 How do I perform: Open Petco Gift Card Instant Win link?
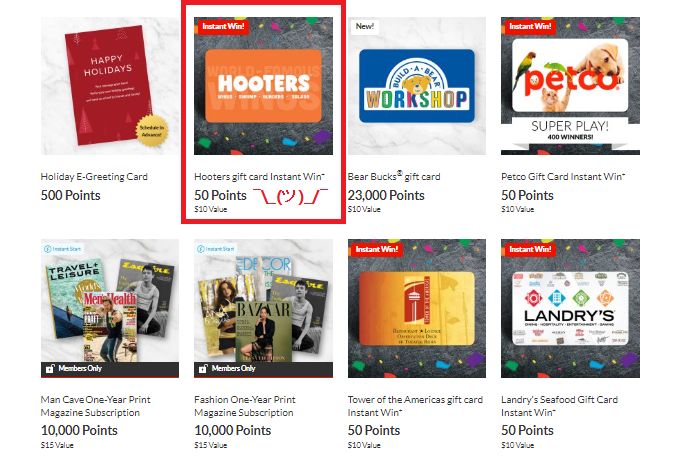pos(563,177)
